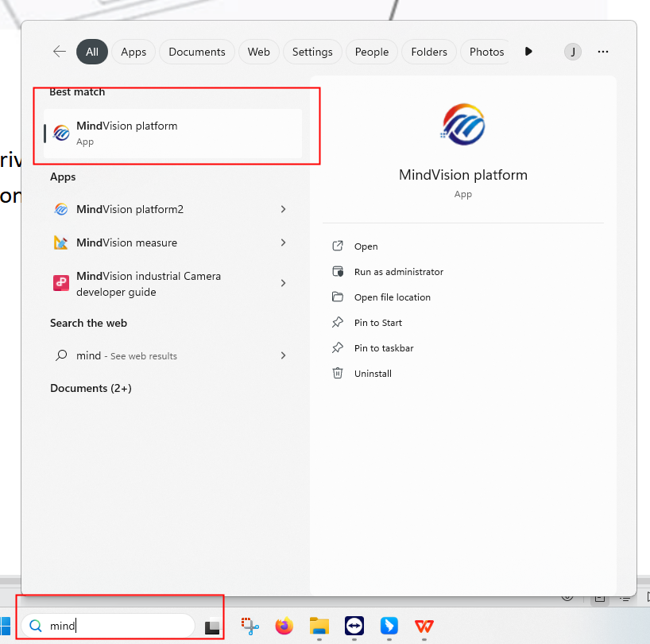Open File Explorer from the taskbar
The width and height of the screenshot is (650, 644).
click(319, 626)
